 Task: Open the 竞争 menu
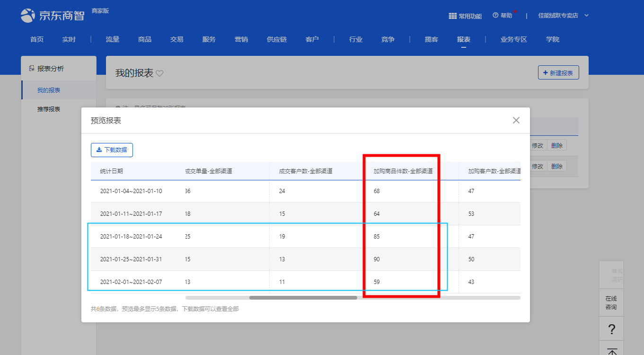[388, 39]
